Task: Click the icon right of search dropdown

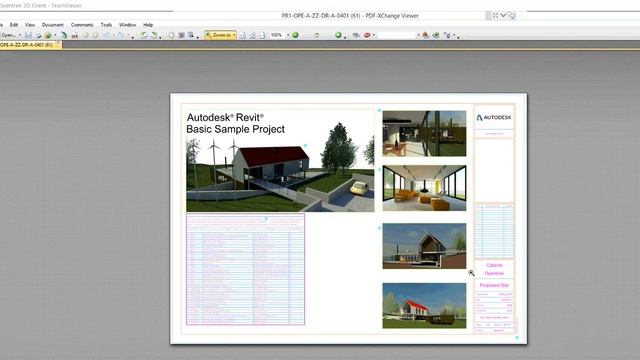Action: tap(426, 35)
